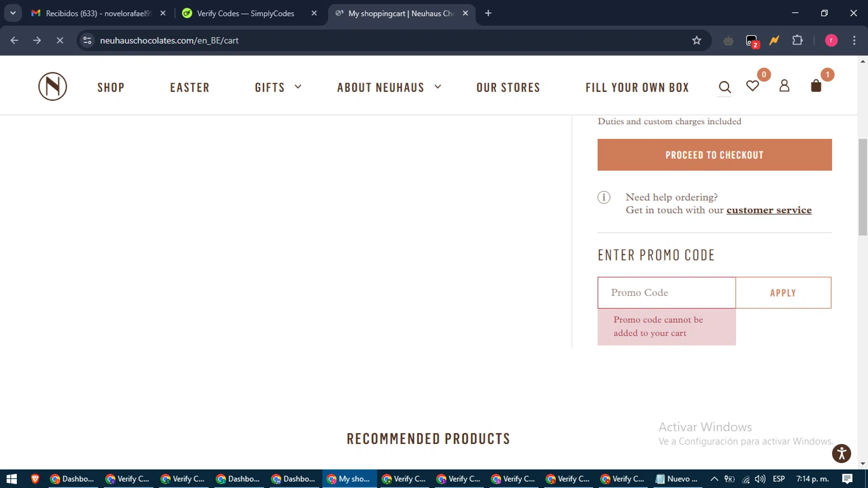868x488 pixels.
Task: Open the tab search dropdown arrow
Action: (x=13, y=13)
